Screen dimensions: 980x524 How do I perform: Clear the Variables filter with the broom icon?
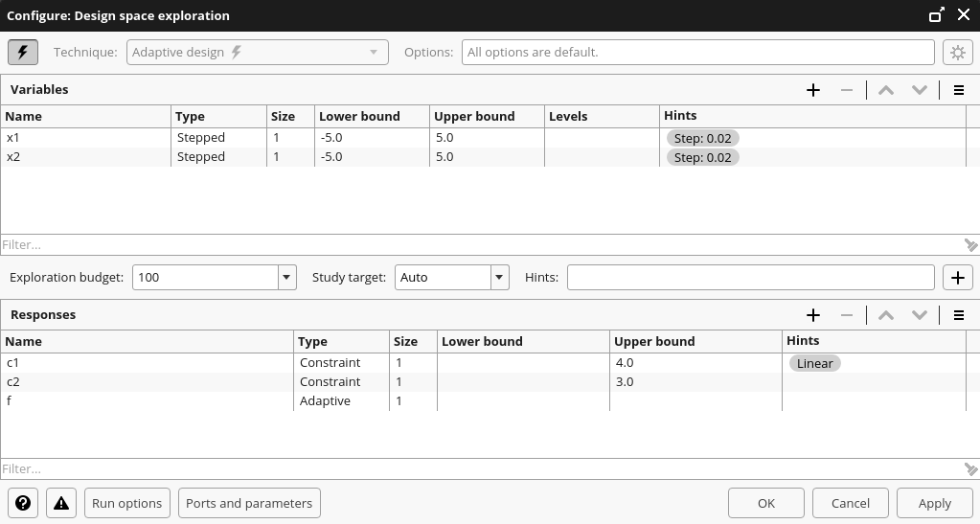[970, 245]
